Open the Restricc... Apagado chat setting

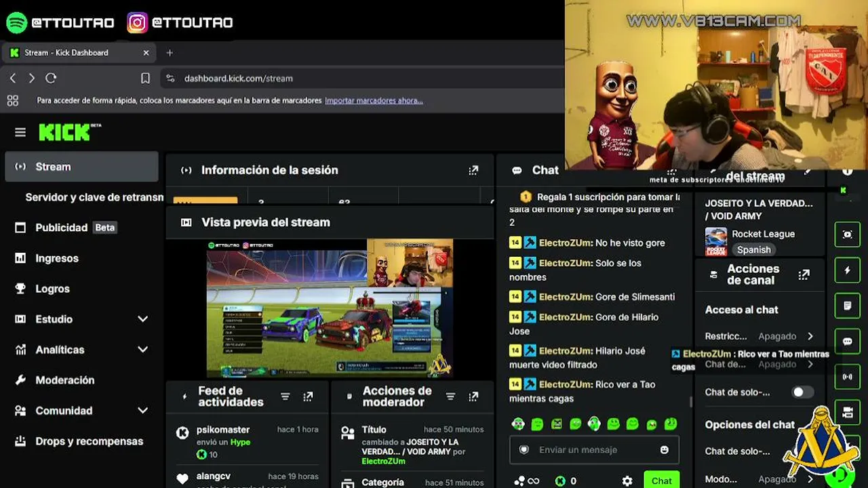tap(759, 336)
